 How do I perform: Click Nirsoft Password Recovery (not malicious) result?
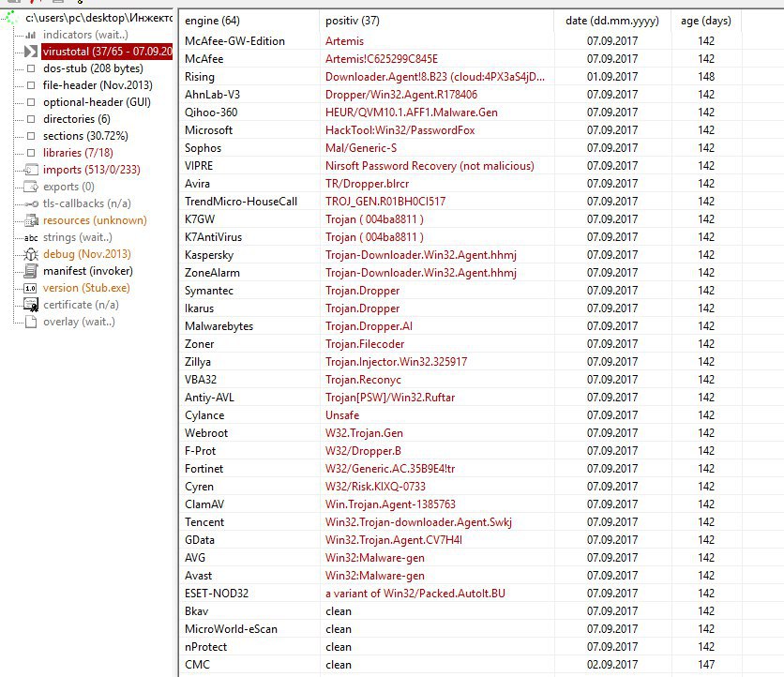[x=430, y=166]
